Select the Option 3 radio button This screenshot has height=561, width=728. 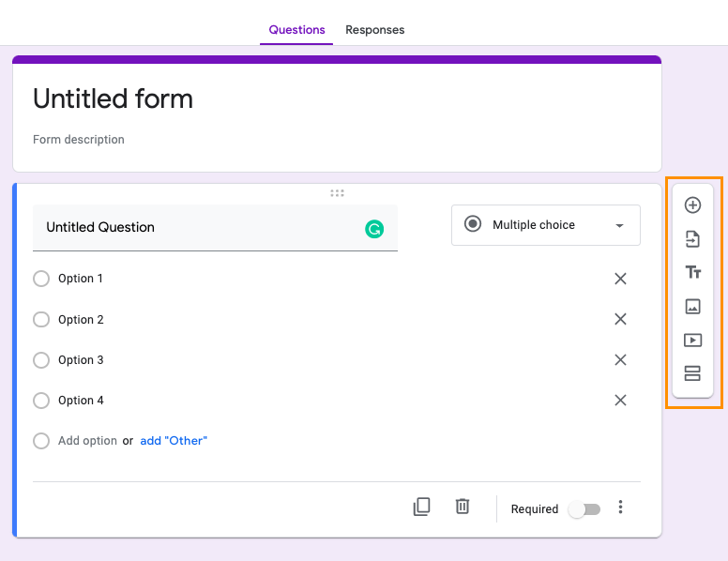pyautogui.click(x=41, y=360)
